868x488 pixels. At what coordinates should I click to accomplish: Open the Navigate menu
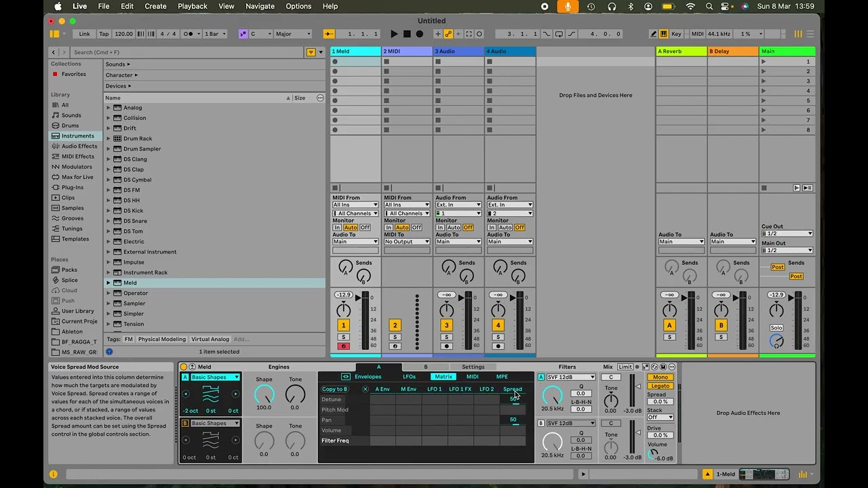[x=260, y=6]
